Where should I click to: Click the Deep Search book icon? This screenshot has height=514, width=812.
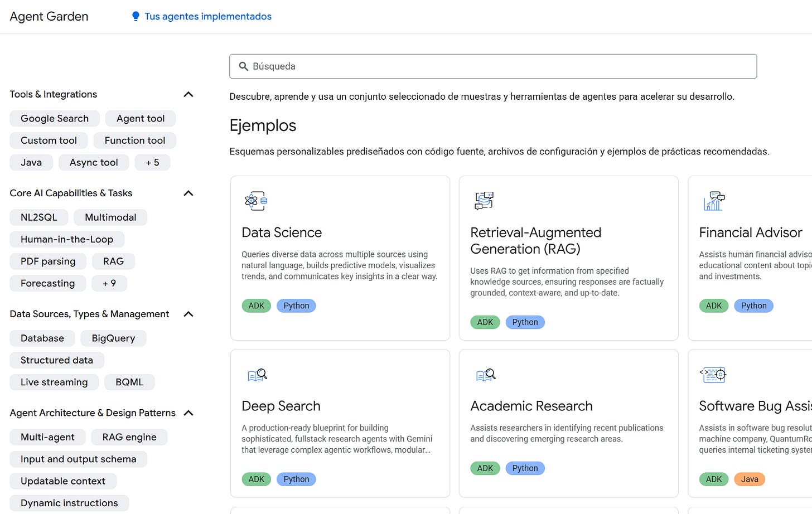tap(257, 375)
